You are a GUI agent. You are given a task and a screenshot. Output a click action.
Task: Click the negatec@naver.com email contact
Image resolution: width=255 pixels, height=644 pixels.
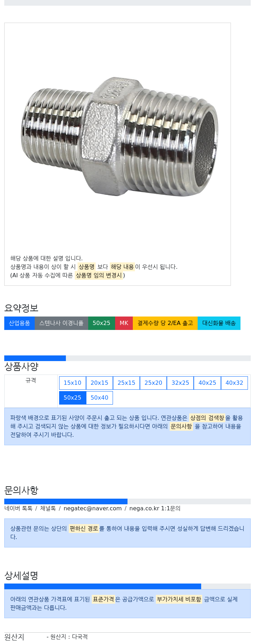(92, 508)
